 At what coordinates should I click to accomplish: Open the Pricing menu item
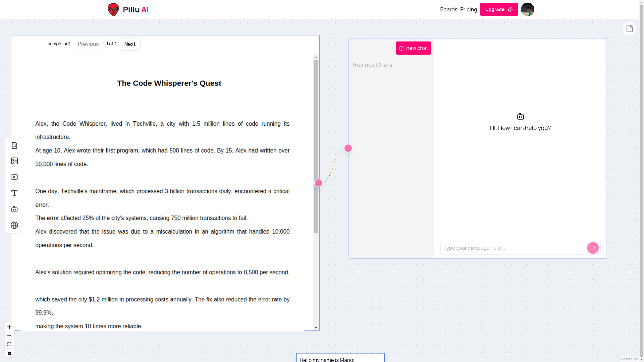pyautogui.click(x=468, y=9)
